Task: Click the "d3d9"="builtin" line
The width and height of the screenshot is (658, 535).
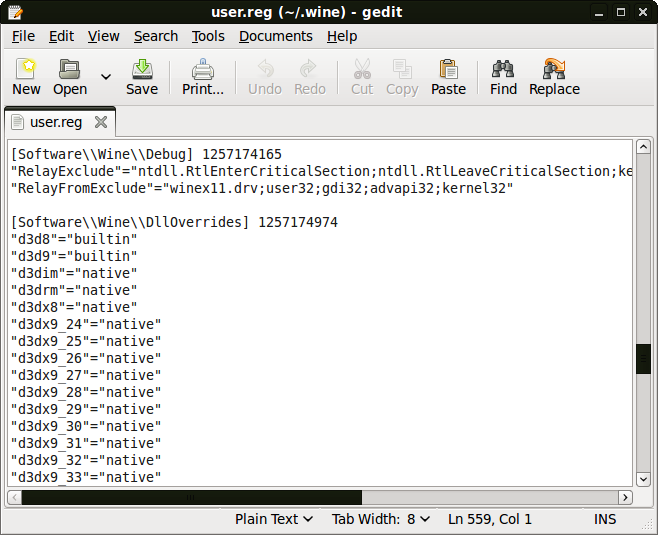Action: 74,256
